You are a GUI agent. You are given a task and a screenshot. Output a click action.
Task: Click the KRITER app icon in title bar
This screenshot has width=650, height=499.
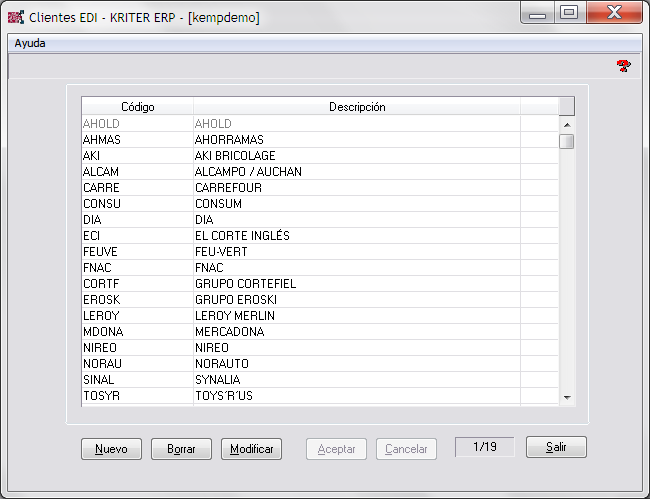point(16,17)
